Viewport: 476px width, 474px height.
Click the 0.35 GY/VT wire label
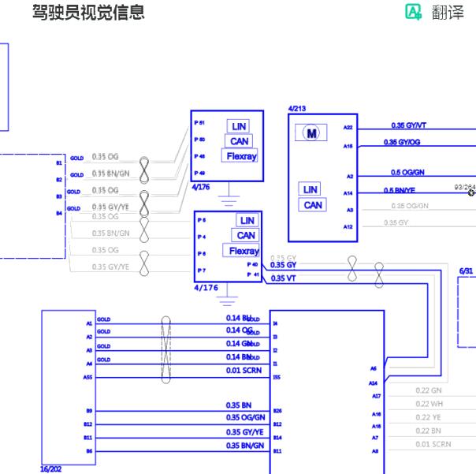(408, 125)
